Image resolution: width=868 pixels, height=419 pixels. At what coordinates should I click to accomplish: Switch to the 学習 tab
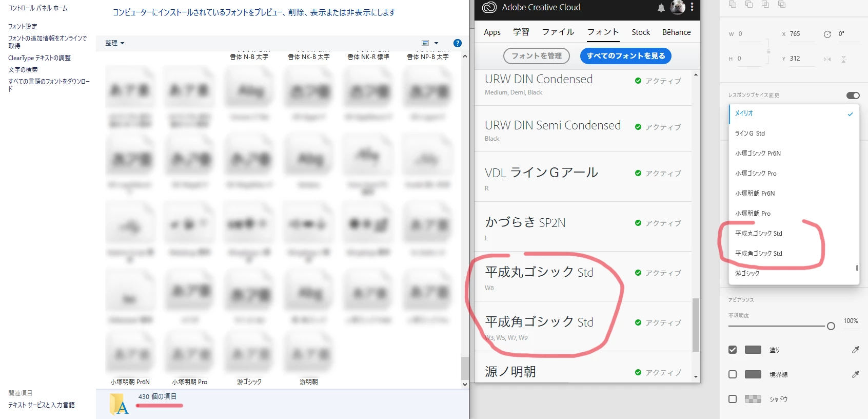point(521,32)
